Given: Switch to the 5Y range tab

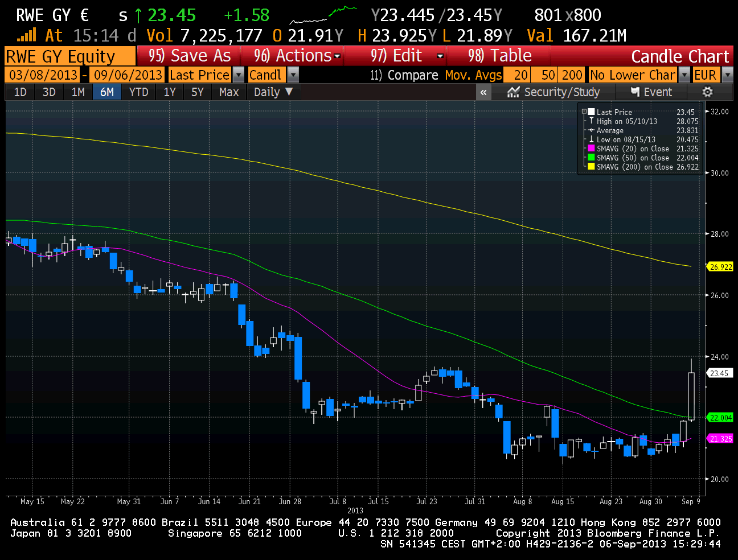Looking at the screenshot, I should click(x=198, y=92).
